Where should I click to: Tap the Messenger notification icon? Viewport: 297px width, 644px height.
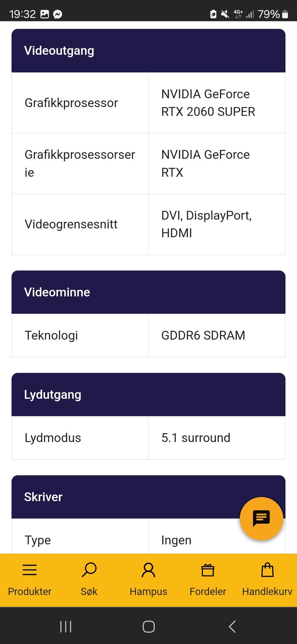coord(58,14)
